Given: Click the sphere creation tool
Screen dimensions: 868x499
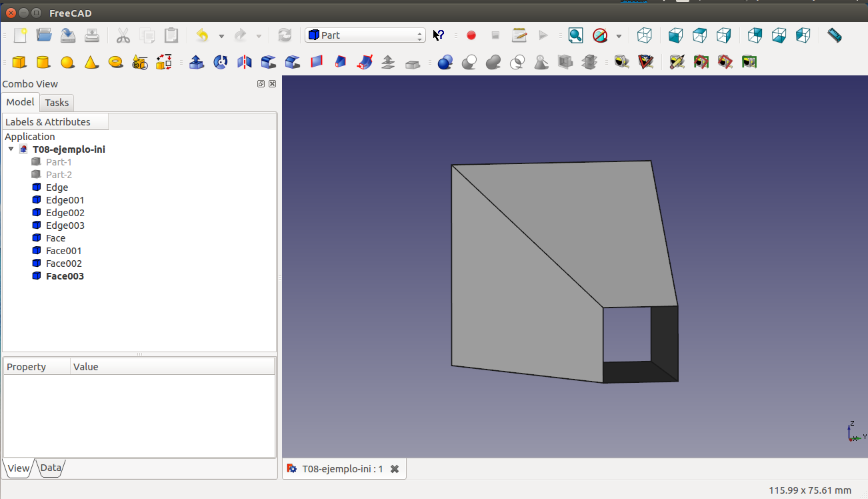Looking at the screenshot, I should pyautogui.click(x=67, y=62).
